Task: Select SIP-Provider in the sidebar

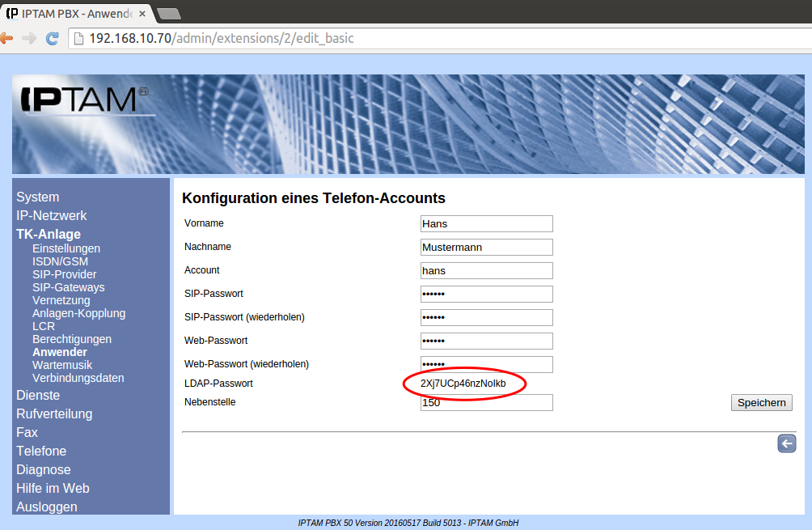Action: click(x=64, y=274)
